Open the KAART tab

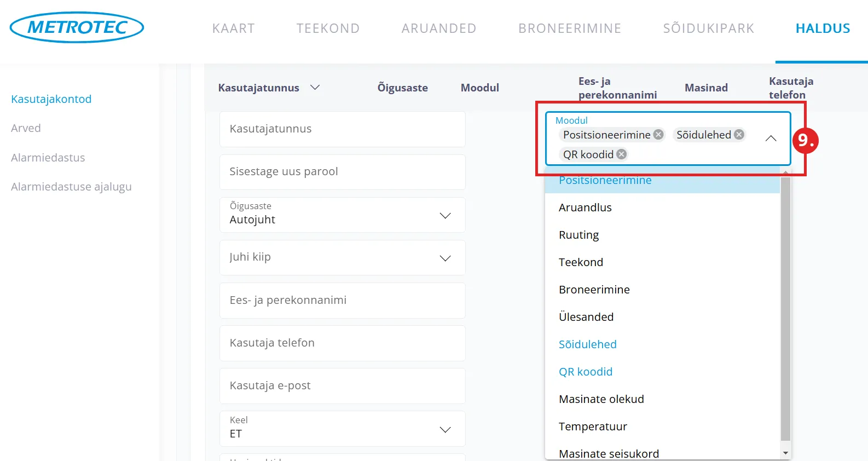pos(234,28)
